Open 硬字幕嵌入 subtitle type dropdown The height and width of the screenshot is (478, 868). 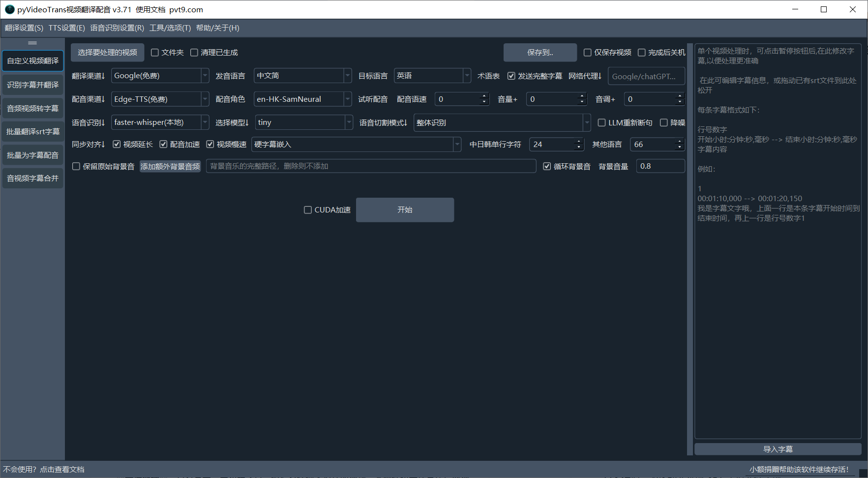[x=356, y=145]
